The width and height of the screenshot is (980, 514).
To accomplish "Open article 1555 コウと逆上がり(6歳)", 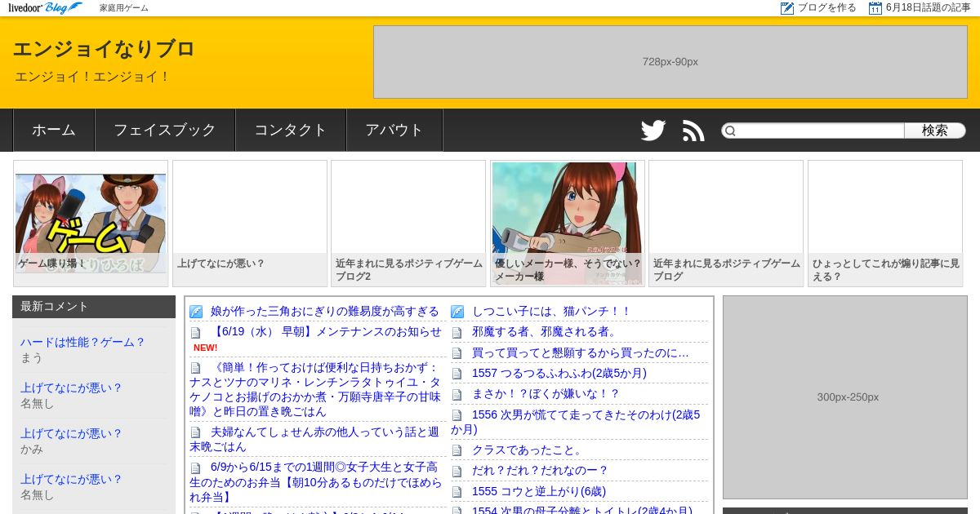I will coord(539,492).
